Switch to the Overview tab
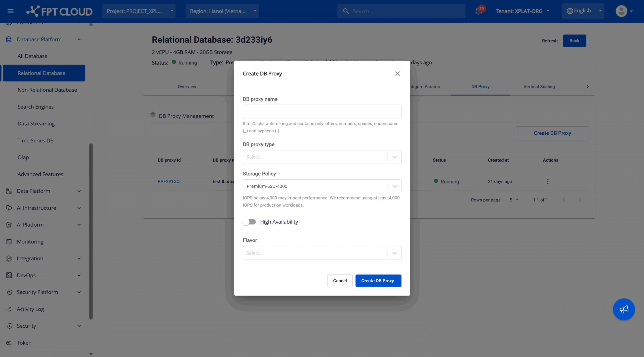The image size is (644, 357). point(187,87)
